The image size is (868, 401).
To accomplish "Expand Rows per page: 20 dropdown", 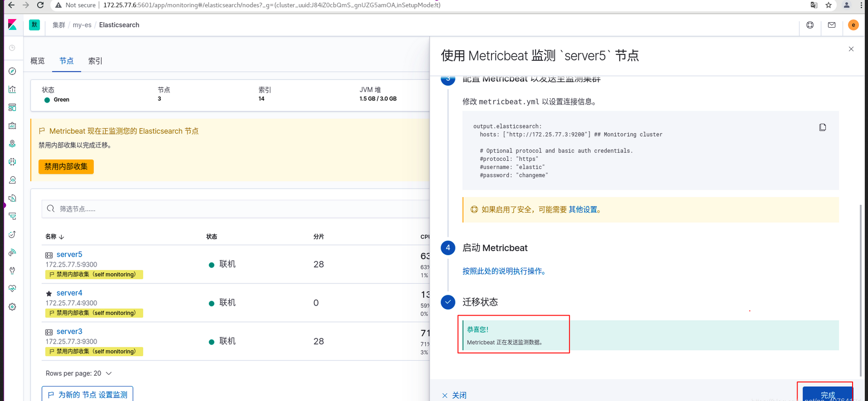I will 79,373.
